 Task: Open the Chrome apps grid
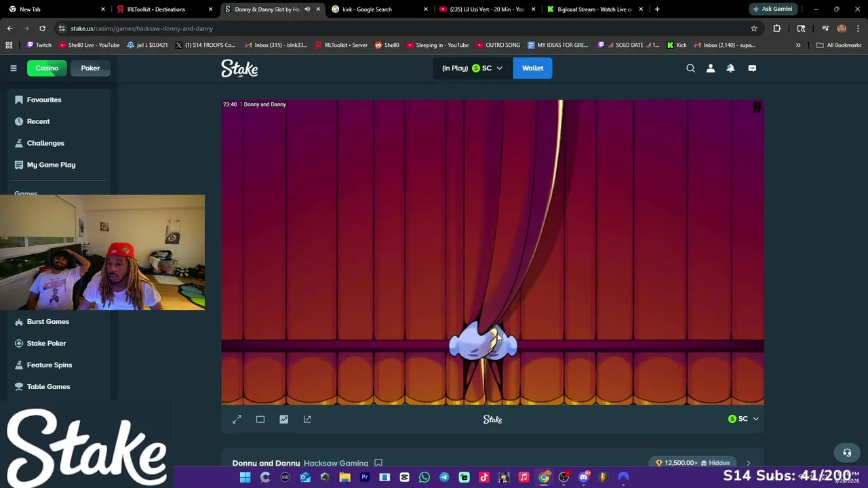click(x=9, y=45)
